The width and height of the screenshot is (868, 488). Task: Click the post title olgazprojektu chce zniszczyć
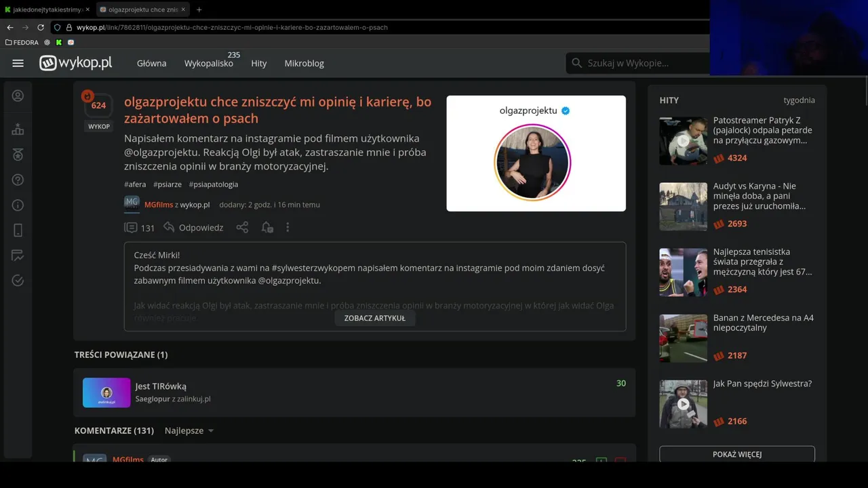point(277,110)
